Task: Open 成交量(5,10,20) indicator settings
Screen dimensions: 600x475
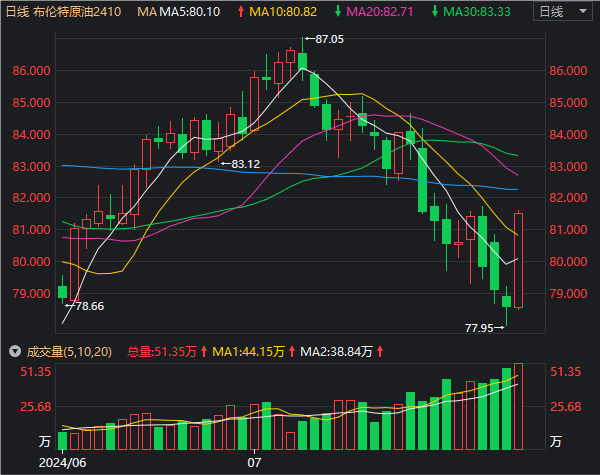Action: 69,351
